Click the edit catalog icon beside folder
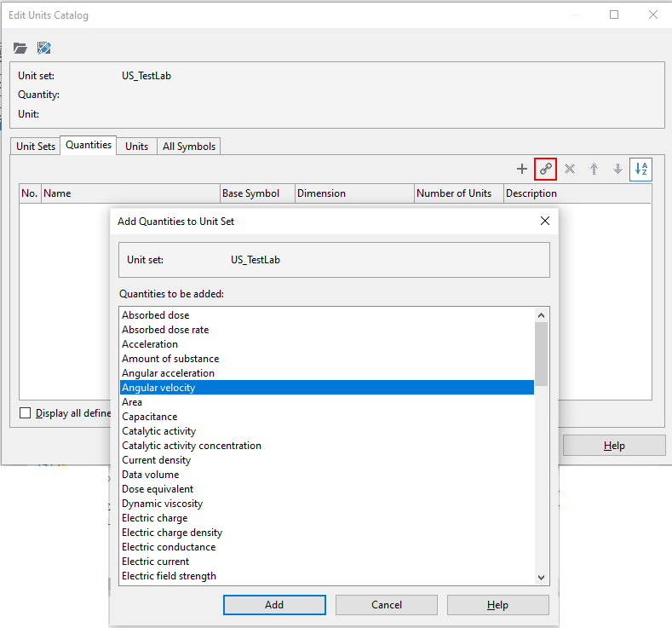The image size is (672, 628). click(43, 49)
